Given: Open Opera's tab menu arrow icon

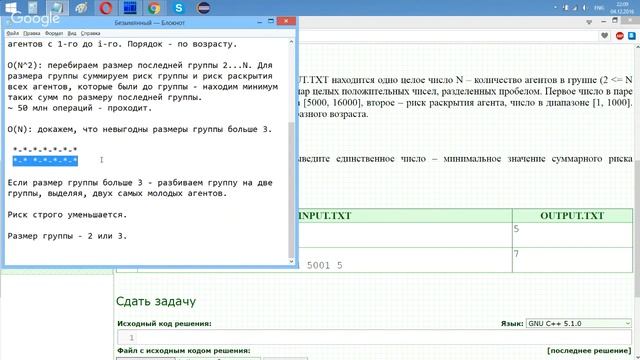Looking at the screenshot, I should [x=589, y=22].
